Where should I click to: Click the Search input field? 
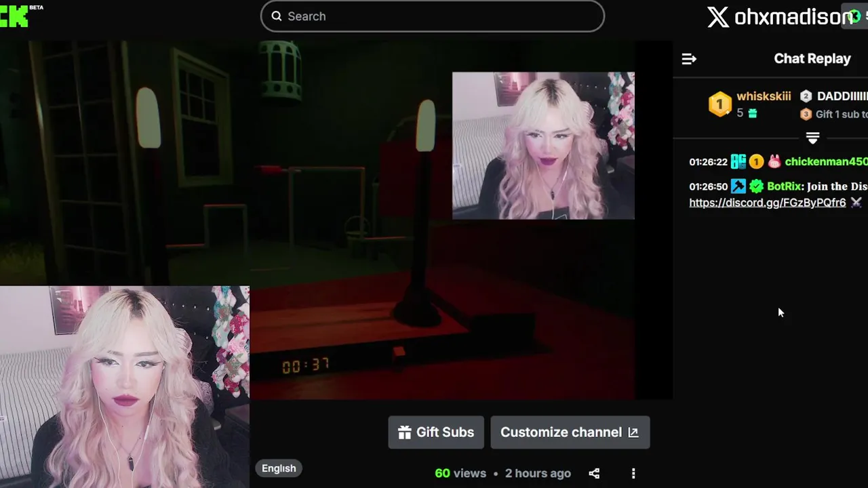pos(432,16)
